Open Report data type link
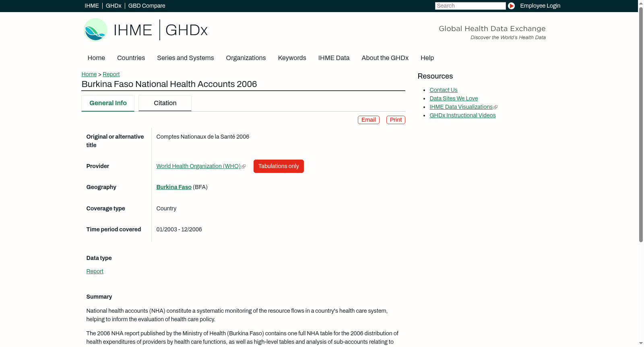This screenshot has height=347, width=644. [95, 271]
